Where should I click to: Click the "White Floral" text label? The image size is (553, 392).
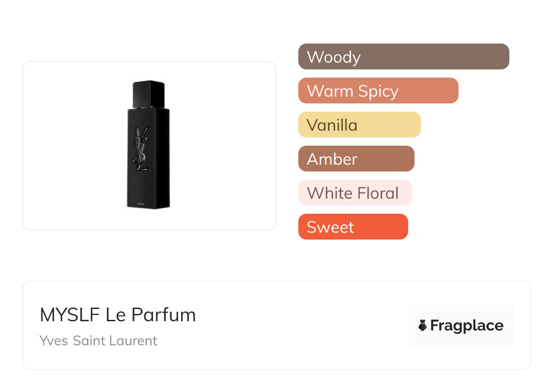(352, 193)
